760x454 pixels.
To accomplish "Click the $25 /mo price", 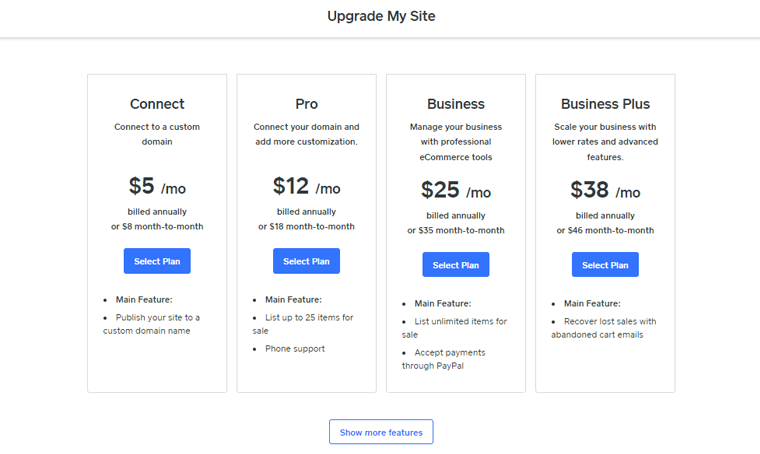I will 455,191.
